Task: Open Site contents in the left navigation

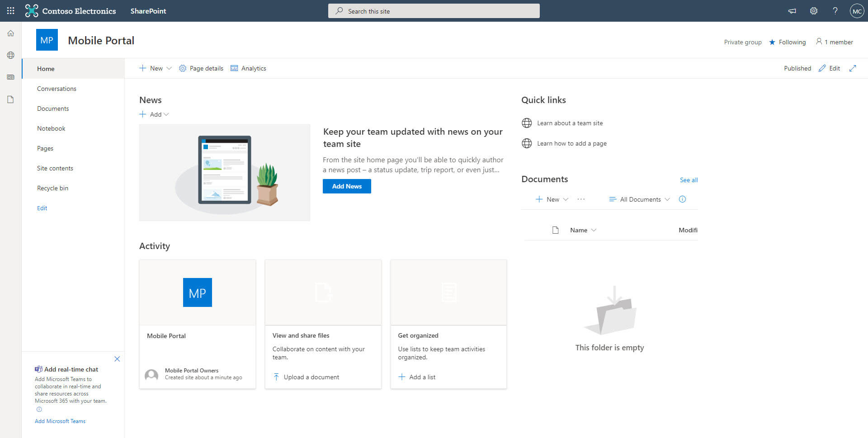Action: click(x=55, y=168)
